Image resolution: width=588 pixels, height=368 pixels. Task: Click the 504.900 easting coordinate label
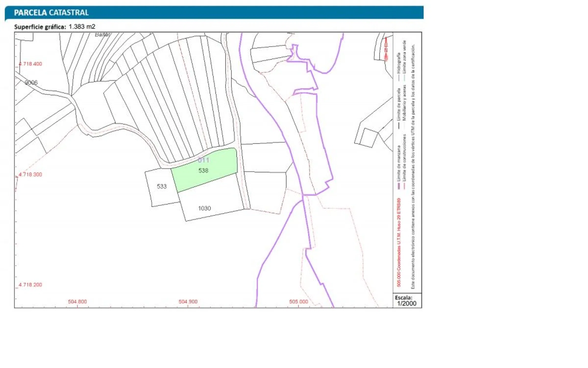[x=188, y=302]
